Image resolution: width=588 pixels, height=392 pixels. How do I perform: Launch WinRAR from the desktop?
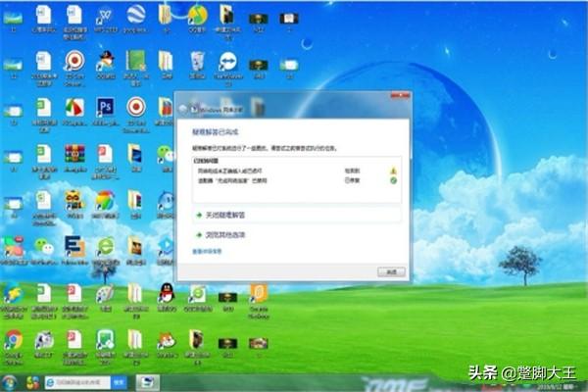pyautogui.click(x=74, y=154)
